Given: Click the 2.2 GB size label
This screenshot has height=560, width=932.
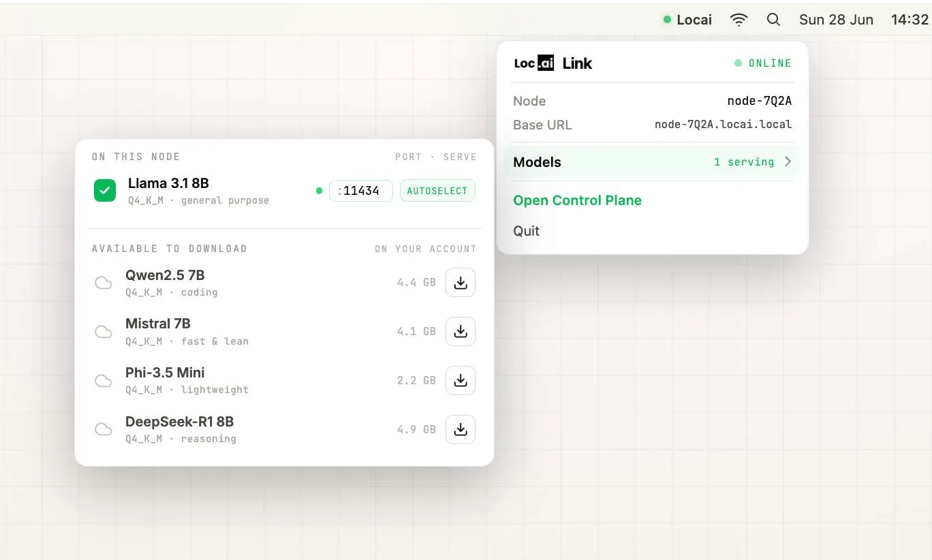Looking at the screenshot, I should coord(416,381).
